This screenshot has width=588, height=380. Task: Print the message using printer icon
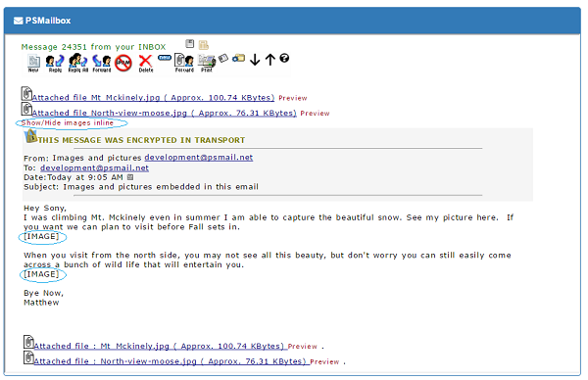tap(207, 63)
